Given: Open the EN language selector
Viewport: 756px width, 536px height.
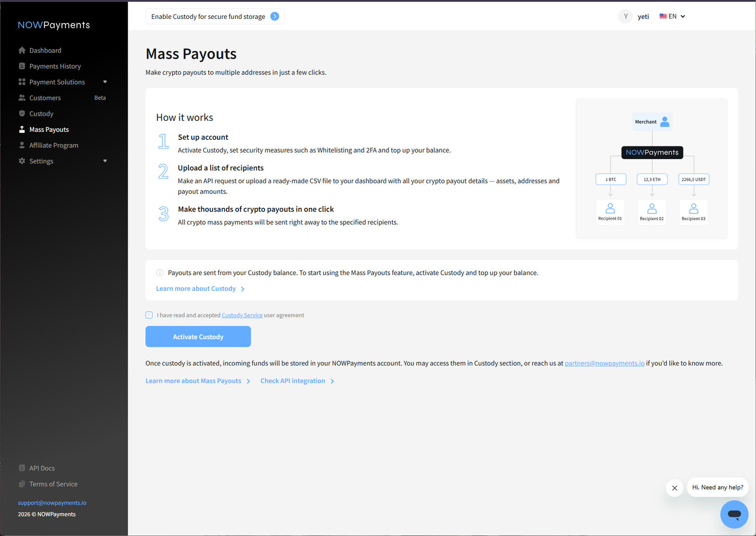Looking at the screenshot, I should pyautogui.click(x=672, y=16).
